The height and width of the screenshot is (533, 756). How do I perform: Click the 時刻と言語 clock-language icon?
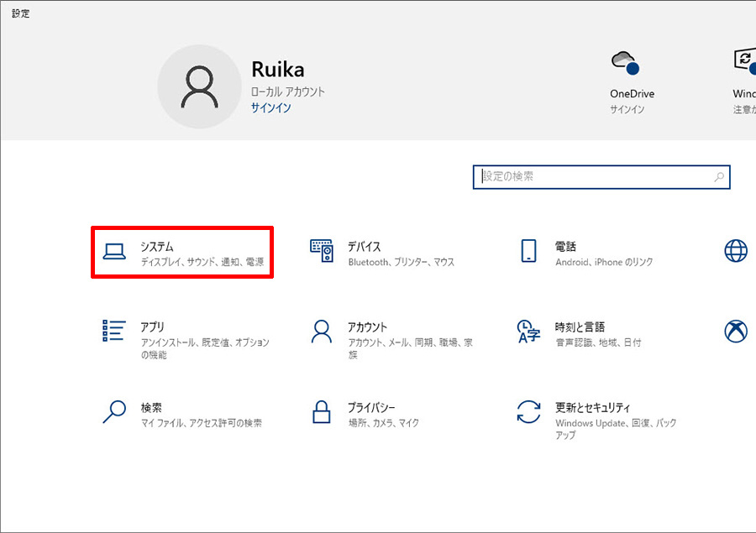[x=528, y=331]
